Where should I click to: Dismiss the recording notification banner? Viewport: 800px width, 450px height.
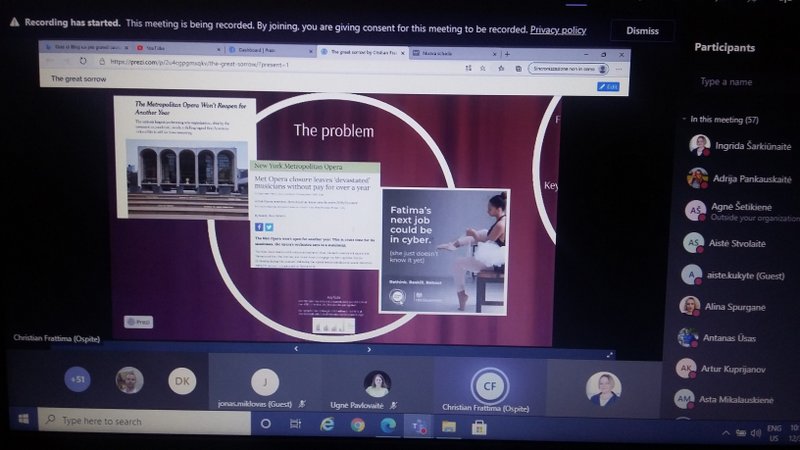pos(642,31)
